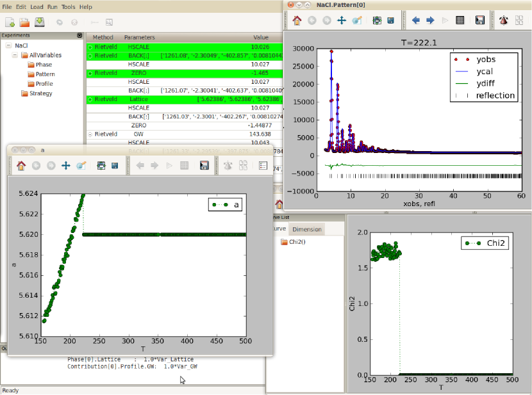Click the green download-arrow save icon

pos(40,22)
